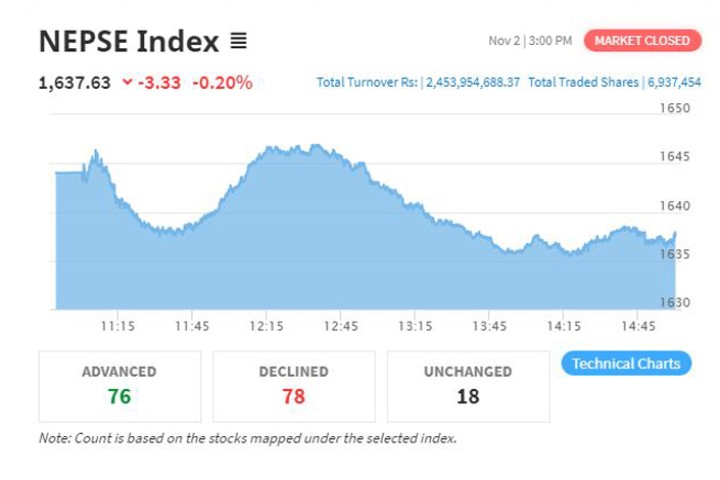Open the menu icon beside NEPSE Index
The image size is (720, 480).
238,42
